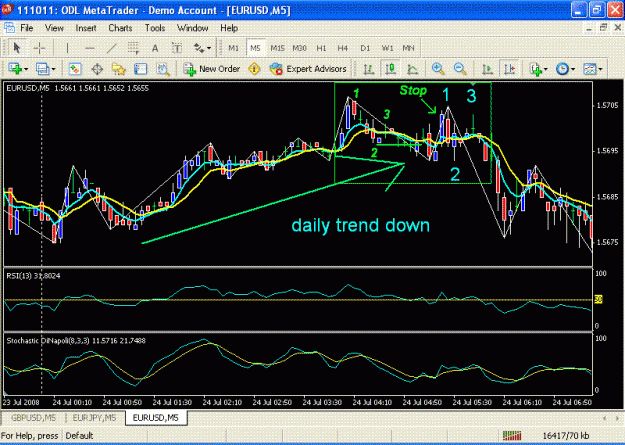This screenshot has width=625, height=445.
Task: Switch to the EURJPY,M5 chart tab
Action: point(94,418)
